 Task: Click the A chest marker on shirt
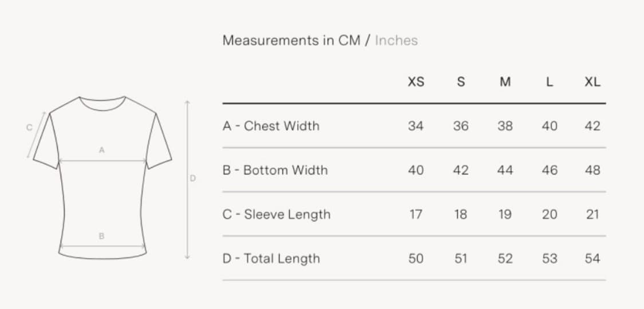[102, 150]
